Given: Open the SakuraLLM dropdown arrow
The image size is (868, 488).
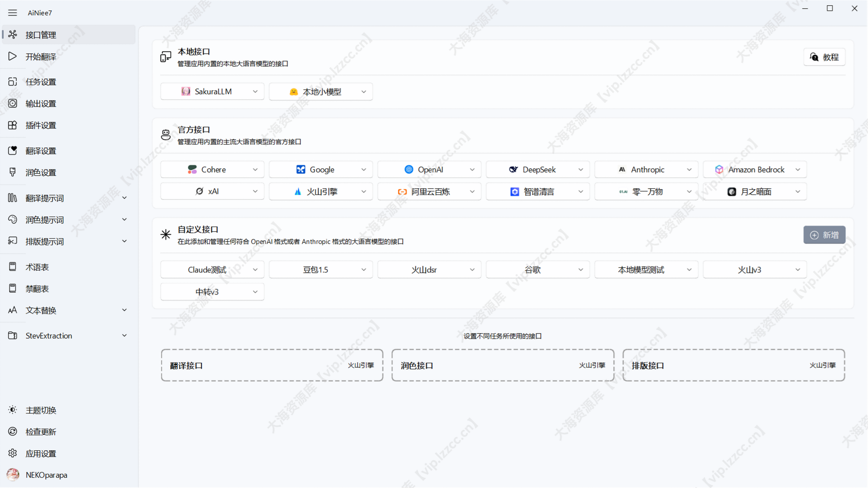Looking at the screenshot, I should pos(255,92).
